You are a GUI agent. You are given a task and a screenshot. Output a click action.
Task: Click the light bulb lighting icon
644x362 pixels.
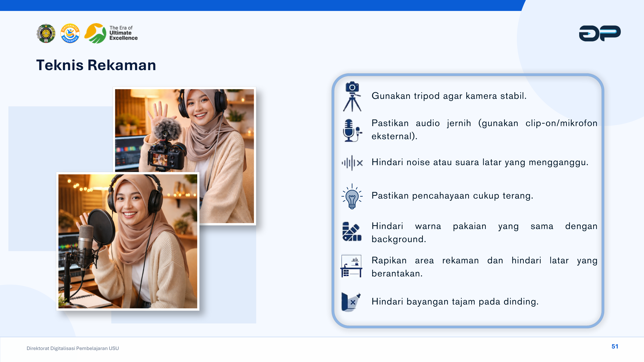coord(352,196)
